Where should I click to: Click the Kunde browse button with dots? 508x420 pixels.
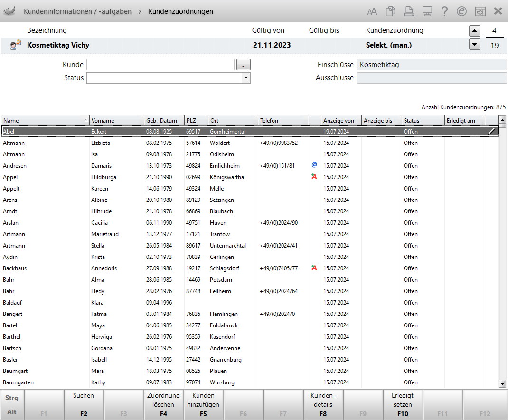(243, 65)
